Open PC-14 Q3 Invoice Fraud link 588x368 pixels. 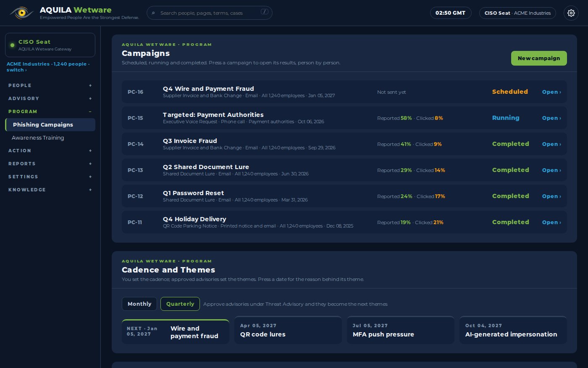[x=551, y=144]
